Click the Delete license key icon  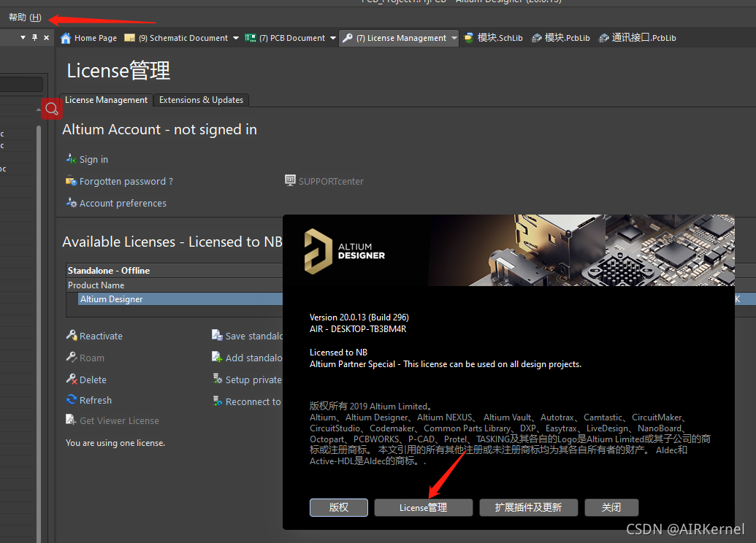[72, 380]
